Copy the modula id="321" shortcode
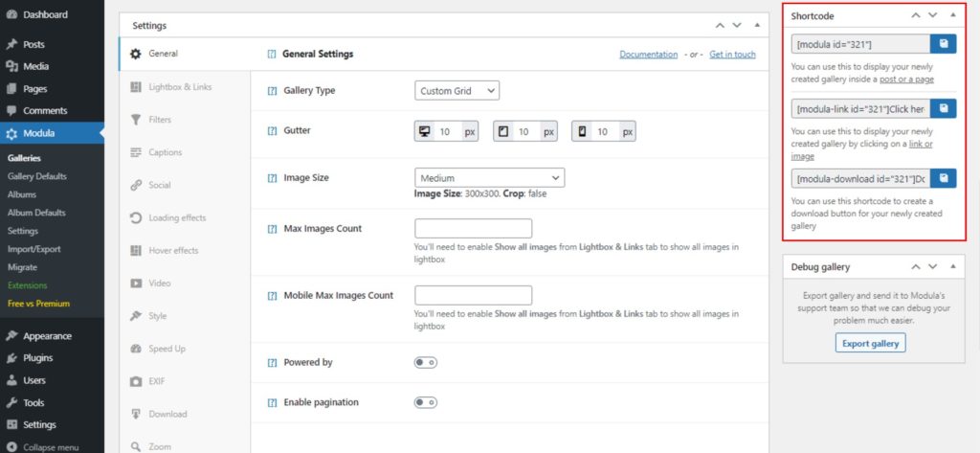Screen dimensions: 980x453 pos(944,44)
